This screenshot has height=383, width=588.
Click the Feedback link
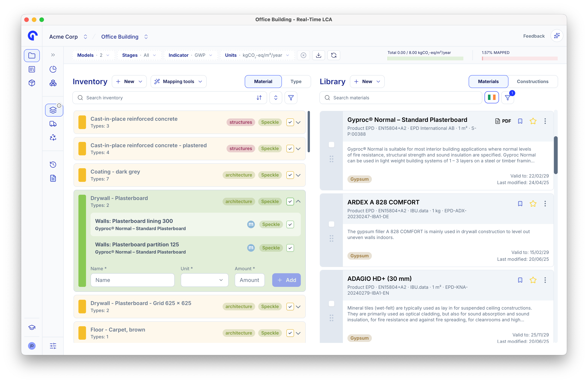coord(534,36)
